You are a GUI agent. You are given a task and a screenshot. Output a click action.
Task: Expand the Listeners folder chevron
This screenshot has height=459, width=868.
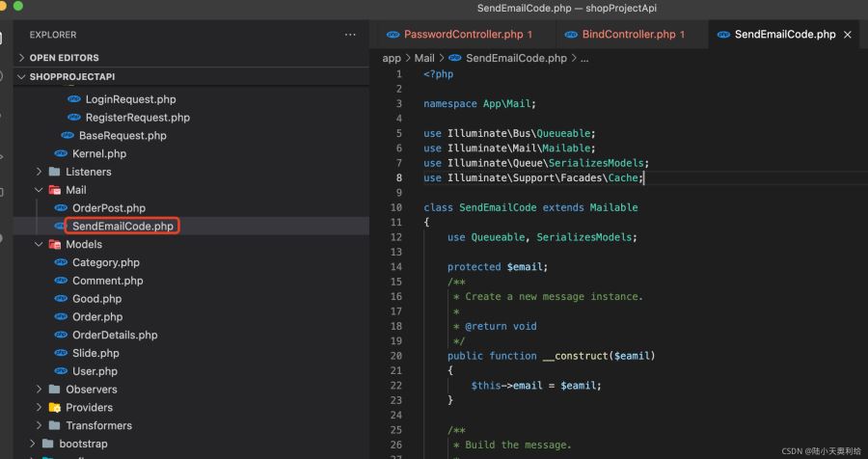click(40, 172)
